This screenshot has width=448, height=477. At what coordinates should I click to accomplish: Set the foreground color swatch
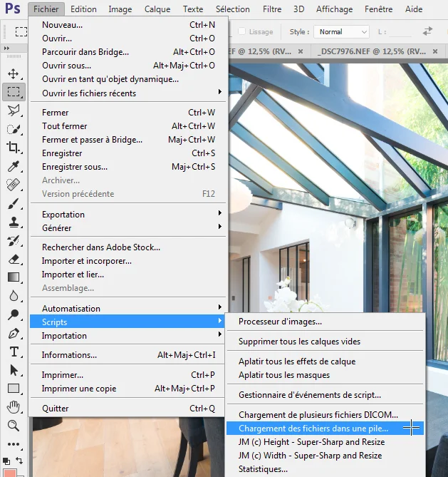9,473
